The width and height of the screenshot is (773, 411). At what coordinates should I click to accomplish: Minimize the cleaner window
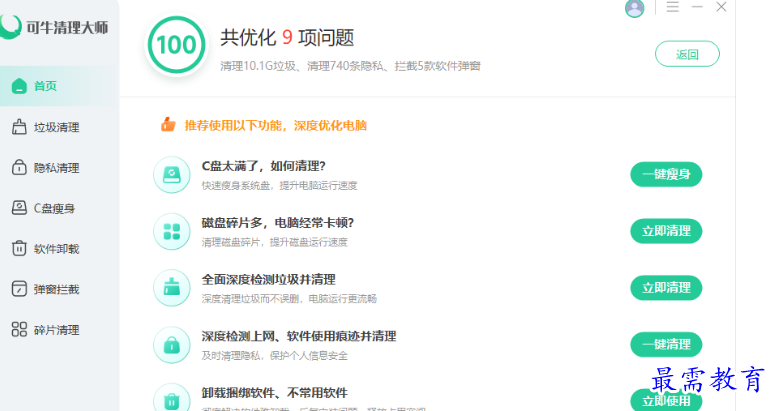click(697, 7)
